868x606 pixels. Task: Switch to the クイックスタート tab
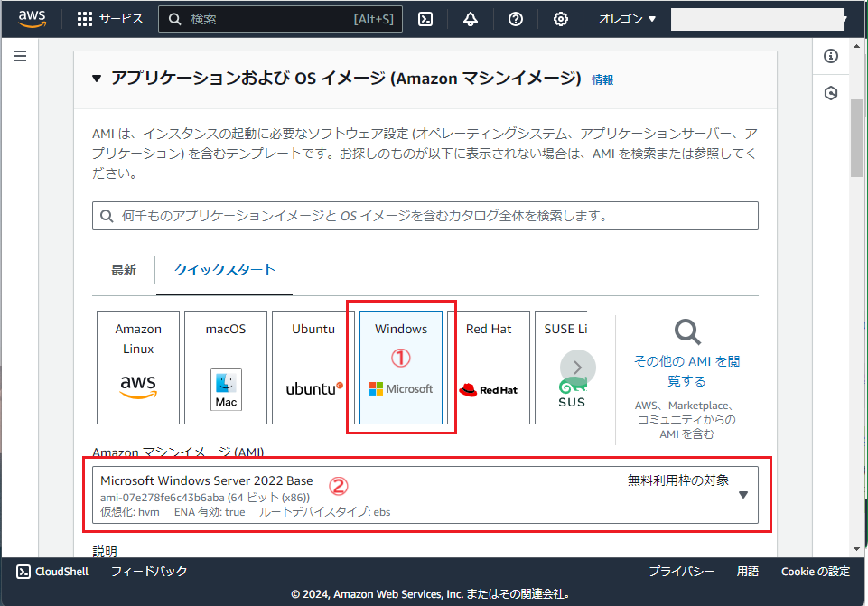[224, 269]
